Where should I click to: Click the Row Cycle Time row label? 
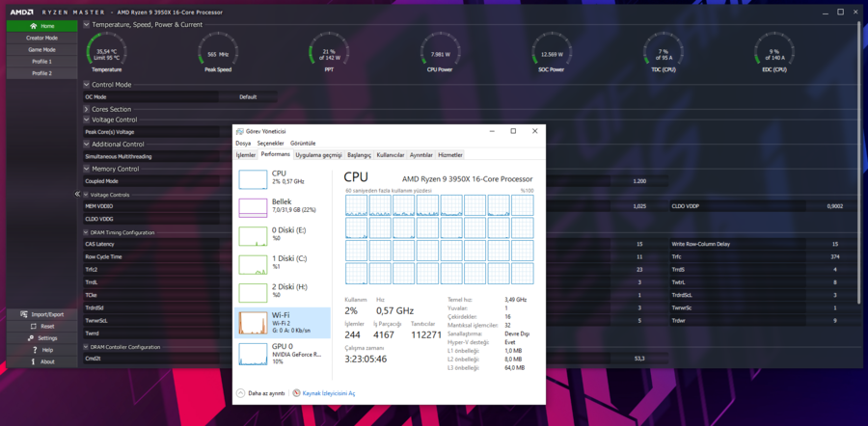pos(103,256)
